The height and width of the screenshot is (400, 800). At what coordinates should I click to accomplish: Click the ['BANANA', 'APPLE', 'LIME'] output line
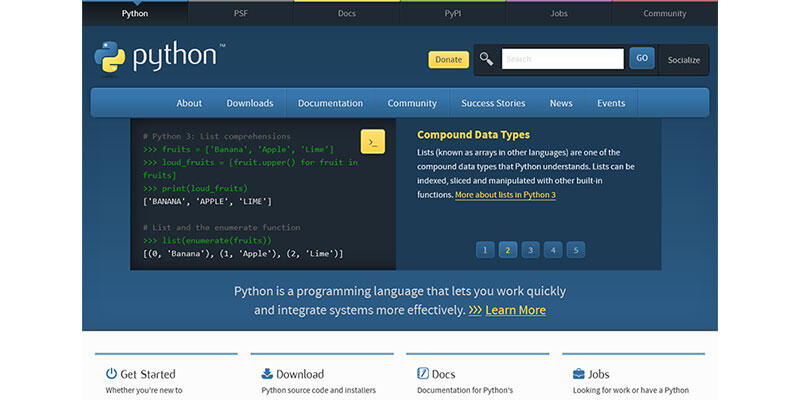(x=208, y=202)
